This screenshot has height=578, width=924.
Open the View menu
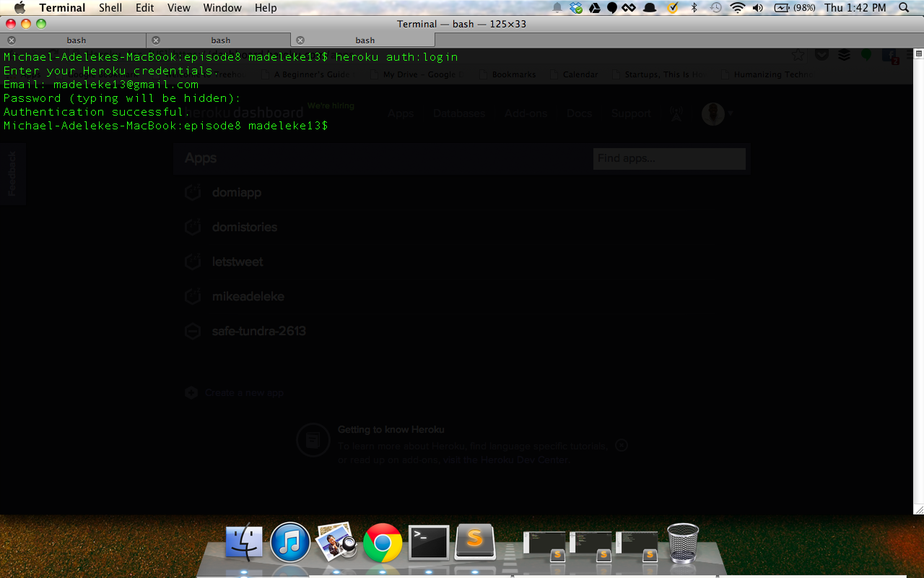click(178, 8)
